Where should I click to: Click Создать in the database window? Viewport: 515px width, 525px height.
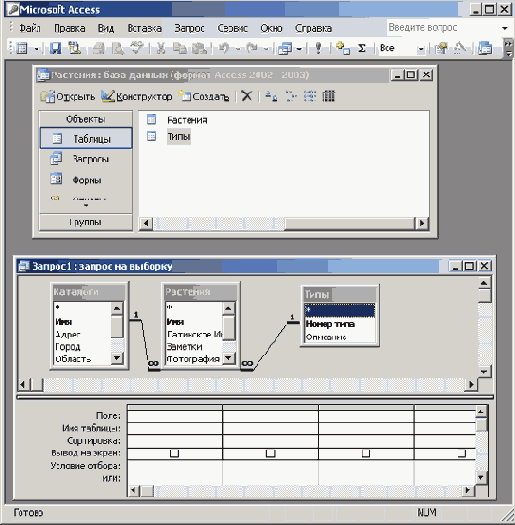(x=204, y=96)
